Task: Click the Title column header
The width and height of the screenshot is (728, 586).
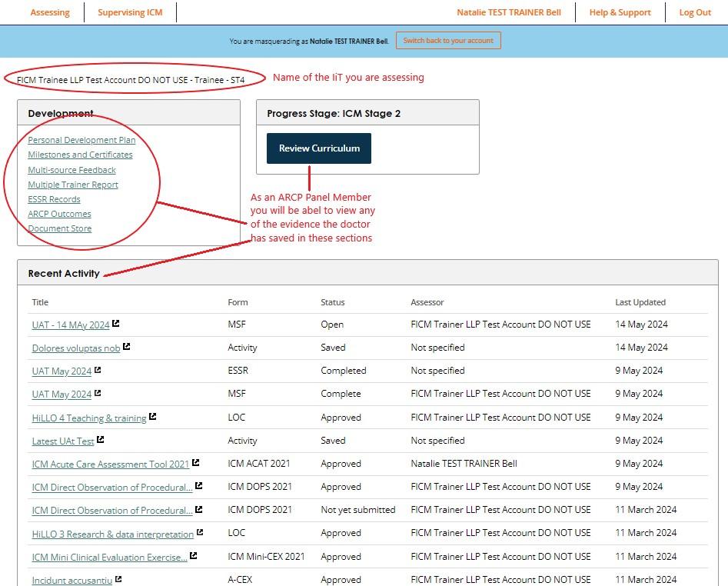Action: [40, 302]
